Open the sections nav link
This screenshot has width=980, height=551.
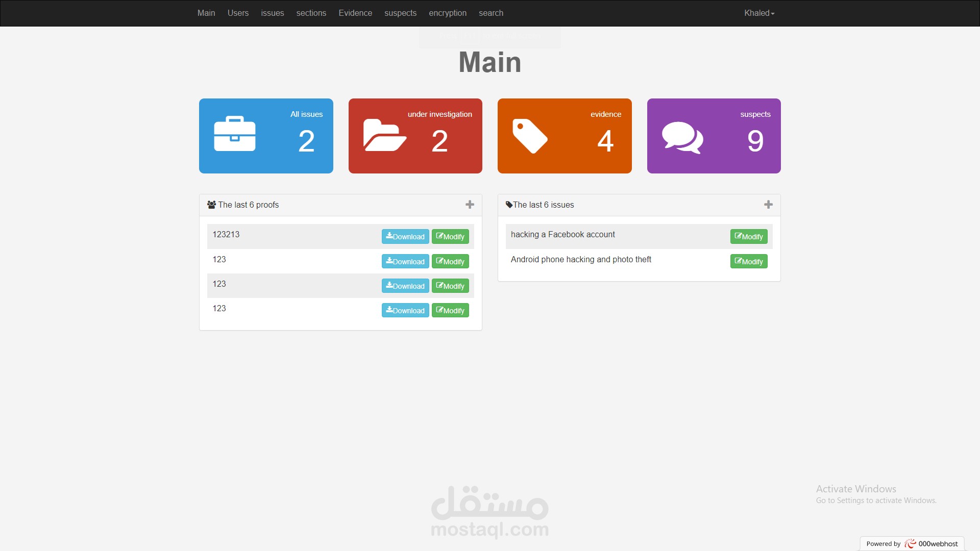point(311,13)
